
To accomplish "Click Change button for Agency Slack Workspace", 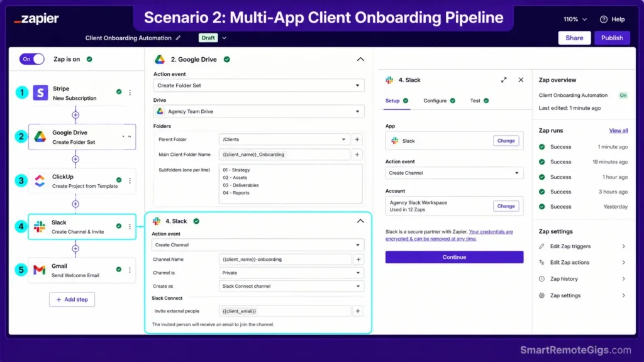I will click(x=506, y=206).
